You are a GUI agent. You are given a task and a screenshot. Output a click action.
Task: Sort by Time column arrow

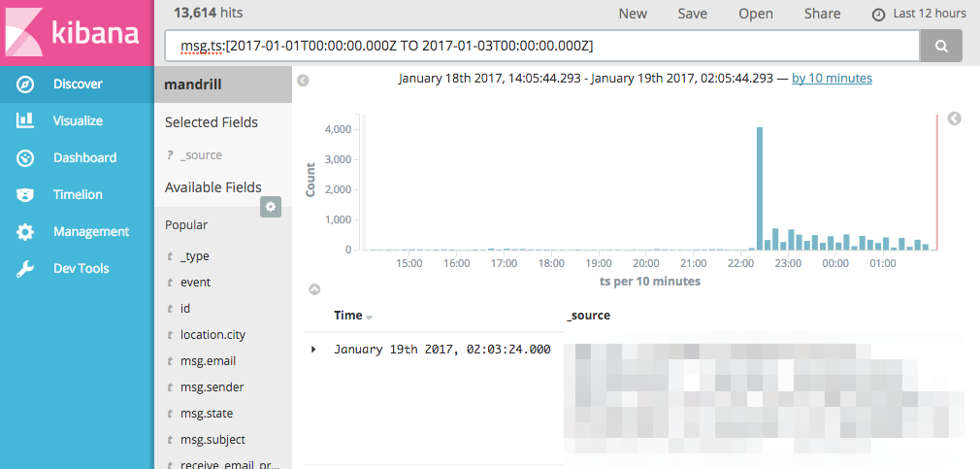click(370, 318)
